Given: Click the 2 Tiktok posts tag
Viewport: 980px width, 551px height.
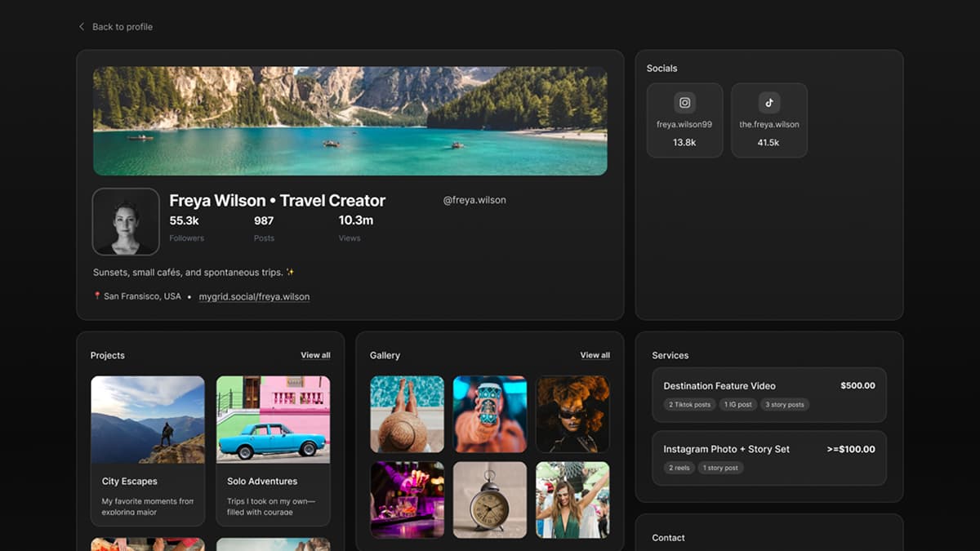Looking at the screenshot, I should pos(688,404).
